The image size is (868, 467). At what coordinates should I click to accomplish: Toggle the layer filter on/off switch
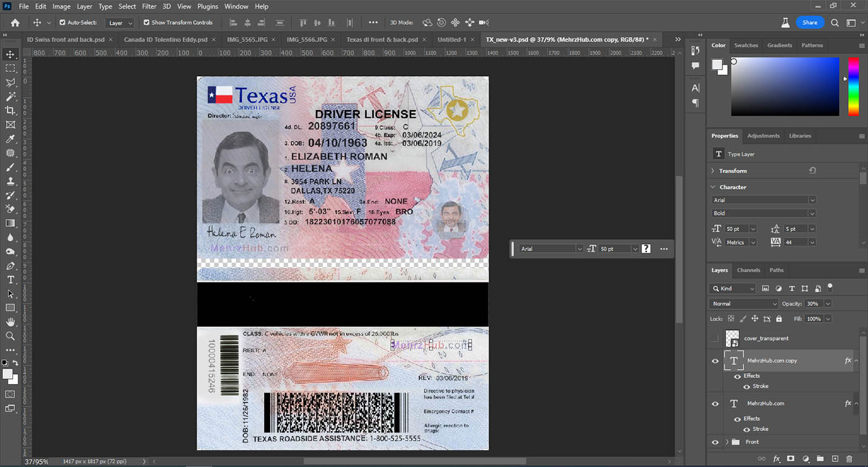(x=830, y=287)
